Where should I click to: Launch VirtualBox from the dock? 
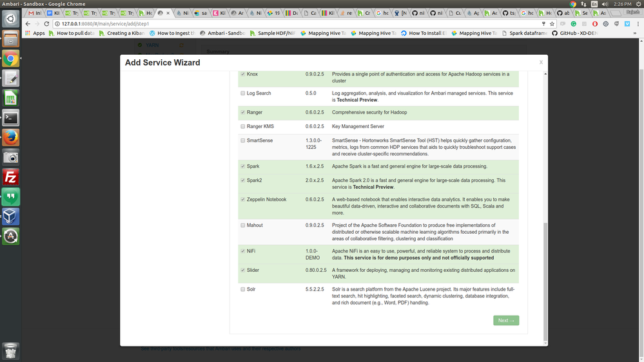(11, 216)
